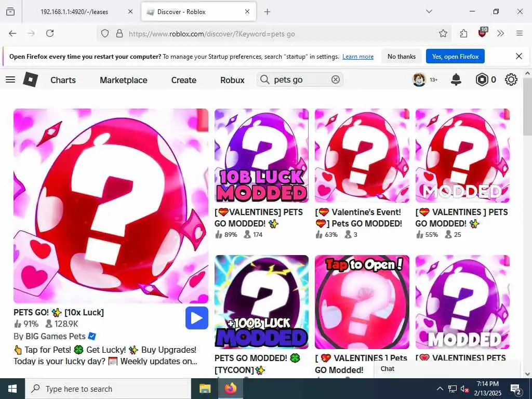Close the Discover - Roblox tab
532x399 pixels.
[247, 11]
